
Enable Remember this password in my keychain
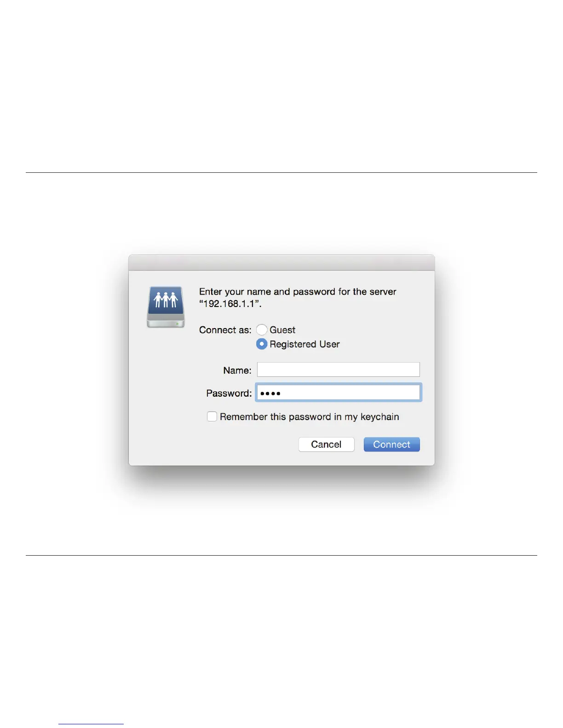click(212, 416)
